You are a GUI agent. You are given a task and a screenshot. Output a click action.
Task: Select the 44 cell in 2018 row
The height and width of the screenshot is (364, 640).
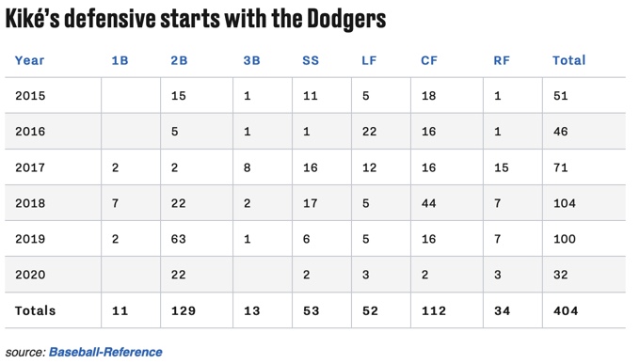pos(428,203)
